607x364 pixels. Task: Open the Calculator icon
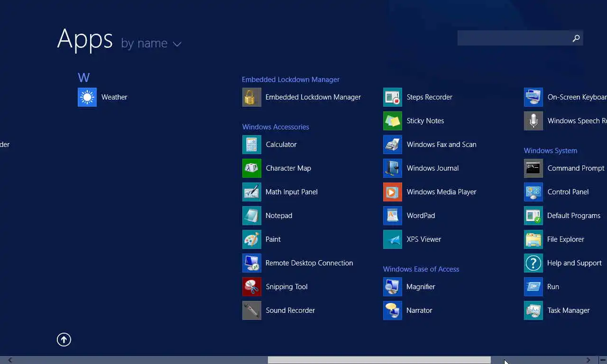(252, 145)
